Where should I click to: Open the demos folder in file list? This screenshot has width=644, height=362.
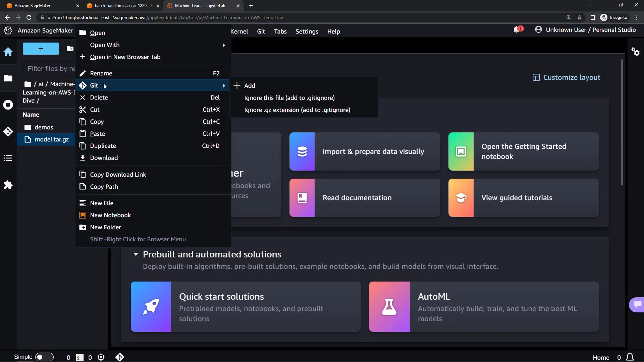pos(44,127)
